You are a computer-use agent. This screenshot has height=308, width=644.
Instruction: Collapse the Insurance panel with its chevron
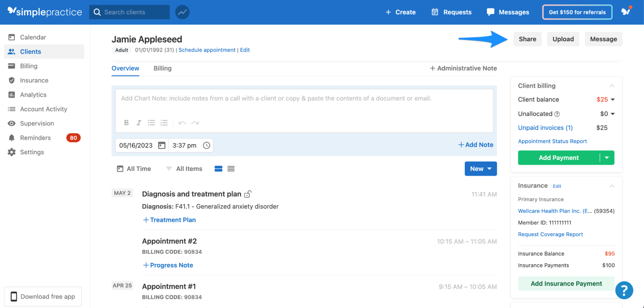click(x=612, y=185)
